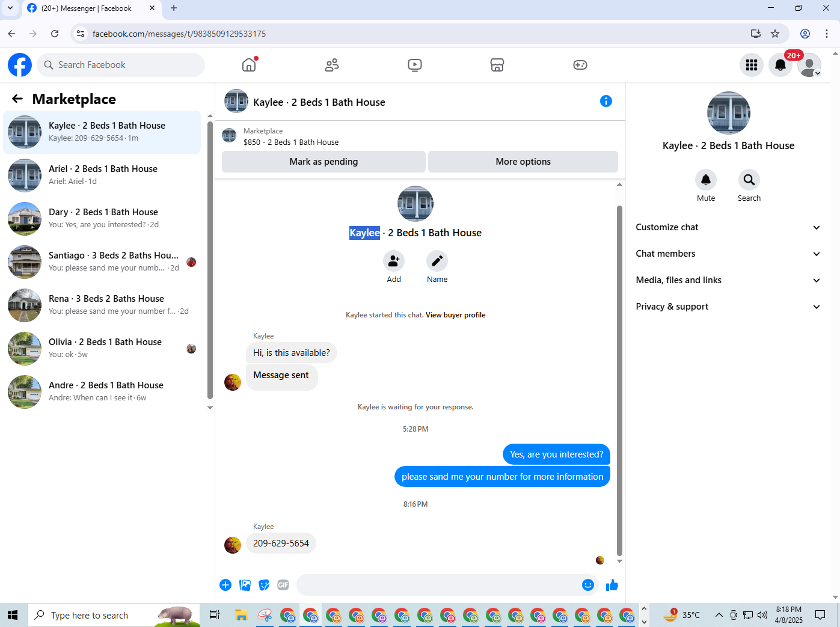Open more actions plus icon in composer
Screen dimensions: 840x627
click(225, 585)
